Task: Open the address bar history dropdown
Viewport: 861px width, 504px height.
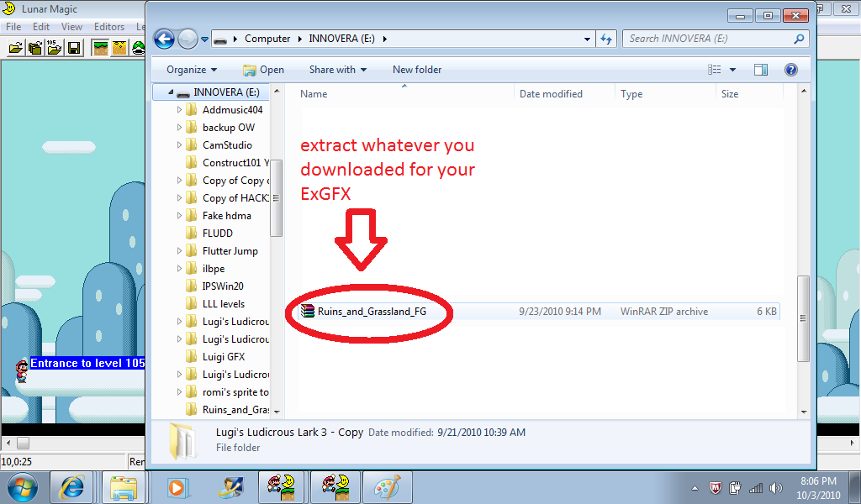Action: click(587, 39)
